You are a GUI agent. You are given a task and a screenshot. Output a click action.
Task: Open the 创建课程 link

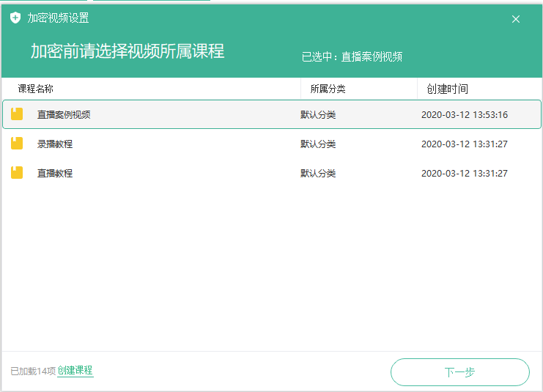pyautogui.click(x=75, y=371)
